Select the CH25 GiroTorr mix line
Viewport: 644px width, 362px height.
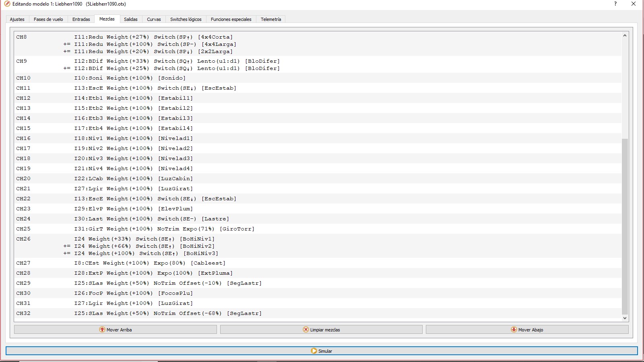point(164,229)
